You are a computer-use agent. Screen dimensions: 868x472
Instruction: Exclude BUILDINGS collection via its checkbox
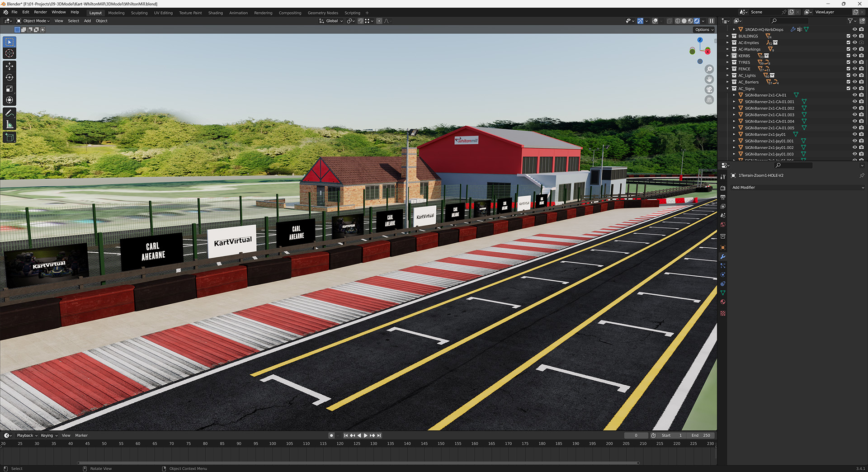point(848,36)
